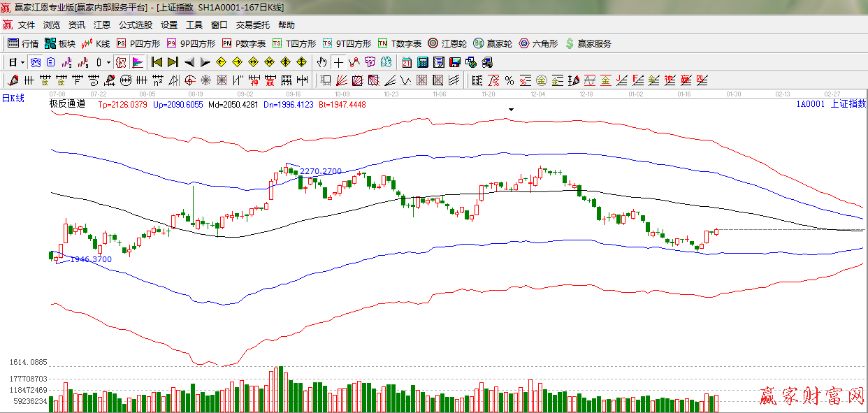Click the calendar date icon

pos(406,62)
